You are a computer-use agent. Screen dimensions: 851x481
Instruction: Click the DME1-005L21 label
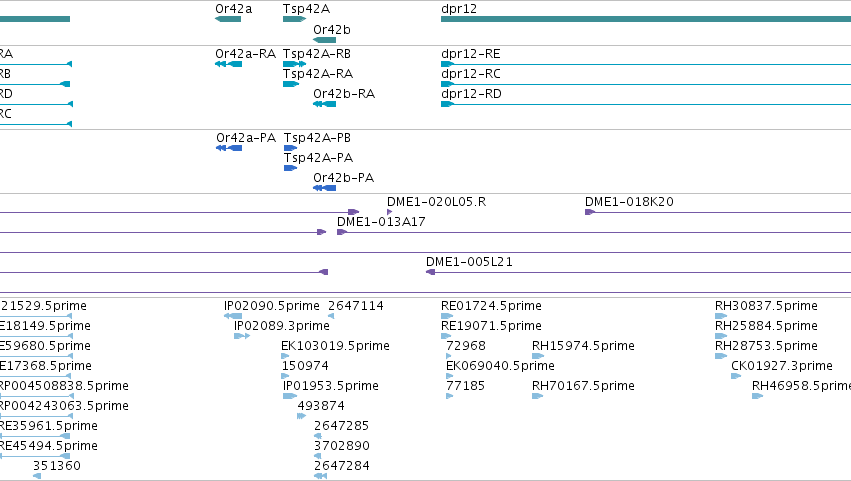[x=469, y=262]
